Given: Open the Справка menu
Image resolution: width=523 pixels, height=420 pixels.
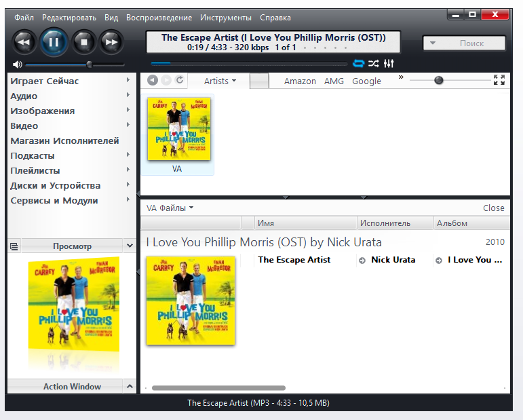Looking at the screenshot, I should pyautogui.click(x=275, y=18).
